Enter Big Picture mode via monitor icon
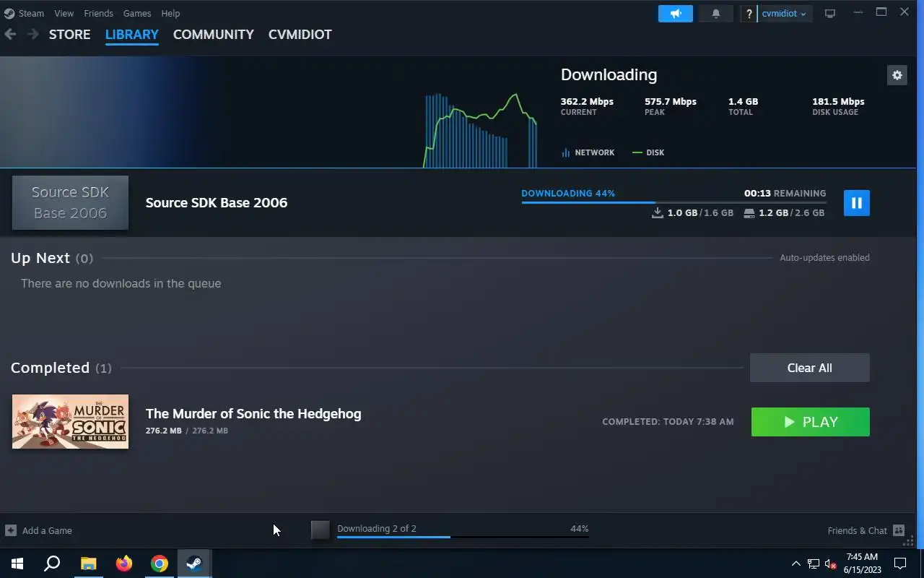The width and height of the screenshot is (924, 578). [x=830, y=14]
